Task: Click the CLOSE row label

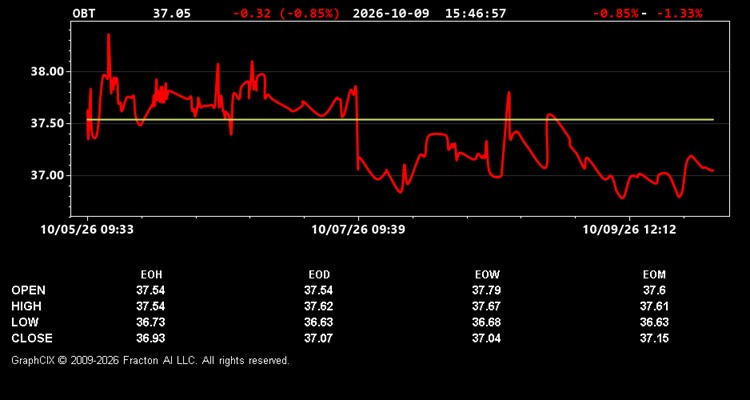Action: pos(32,338)
